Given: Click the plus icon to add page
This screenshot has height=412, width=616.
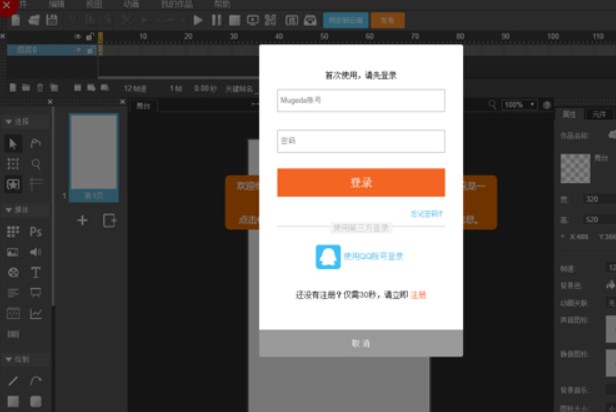Looking at the screenshot, I should tap(82, 220).
